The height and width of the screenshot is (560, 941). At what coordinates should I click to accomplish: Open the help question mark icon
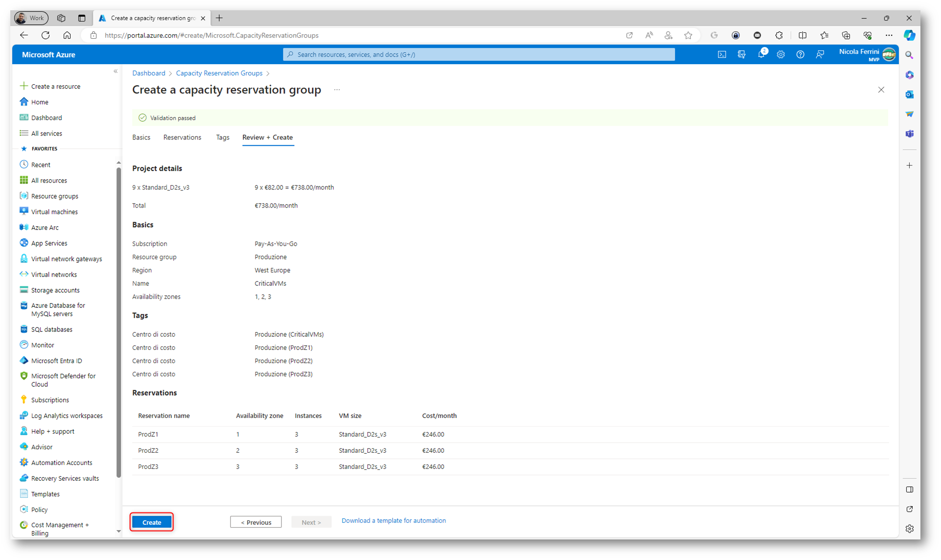800,55
